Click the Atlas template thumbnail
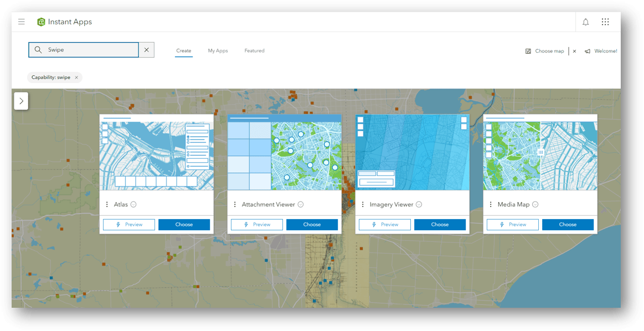 [x=157, y=152]
